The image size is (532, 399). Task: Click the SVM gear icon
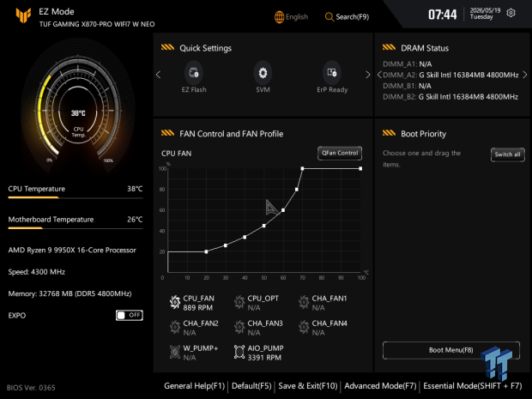[x=263, y=73]
